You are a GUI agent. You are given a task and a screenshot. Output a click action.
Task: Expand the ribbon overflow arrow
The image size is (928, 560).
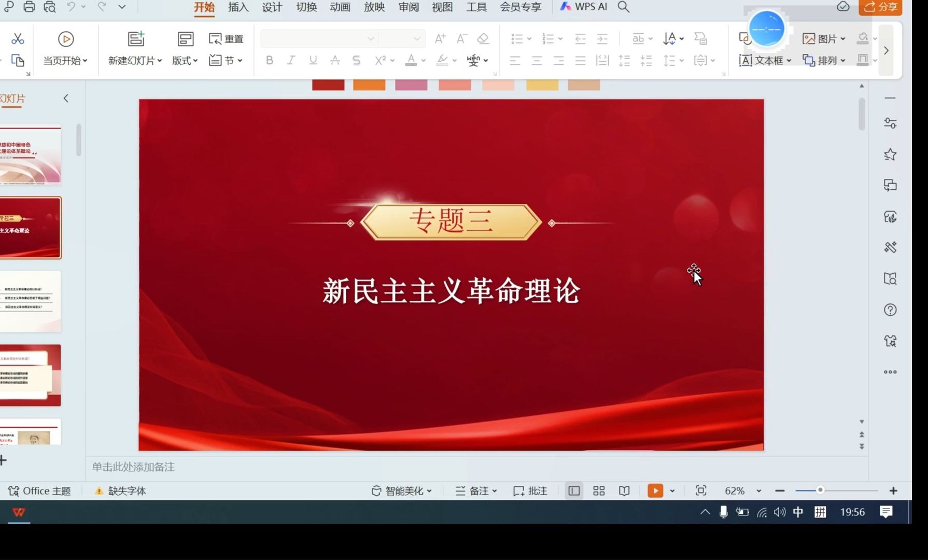(x=886, y=50)
